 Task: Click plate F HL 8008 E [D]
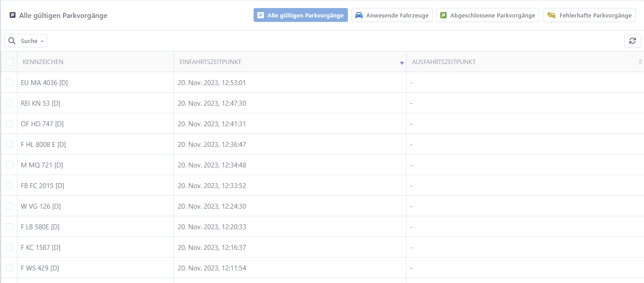pyautogui.click(x=43, y=144)
